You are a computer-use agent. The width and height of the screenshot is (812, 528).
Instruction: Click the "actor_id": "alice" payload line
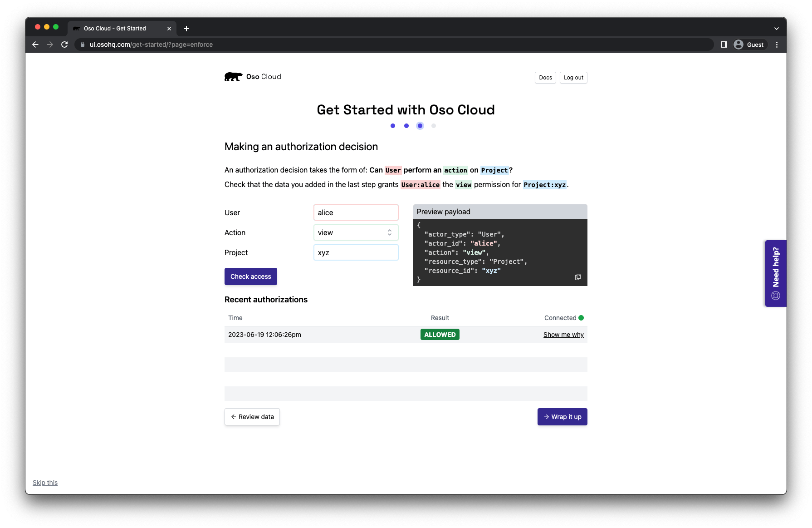462,243
